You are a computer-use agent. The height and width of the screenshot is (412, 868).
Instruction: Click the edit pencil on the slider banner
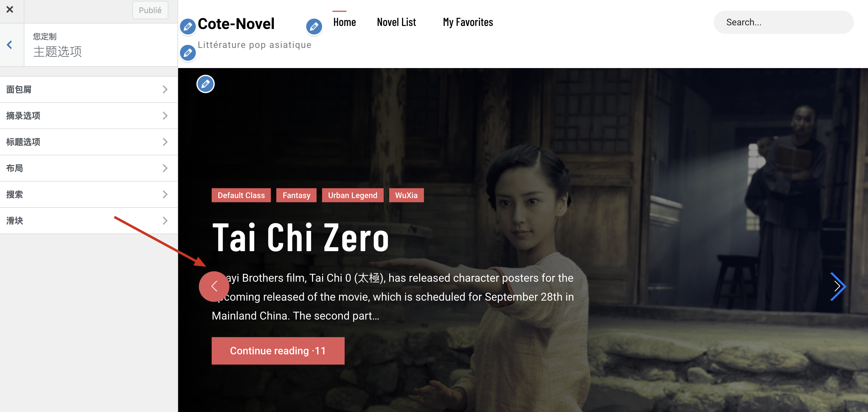[x=206, y=84]
